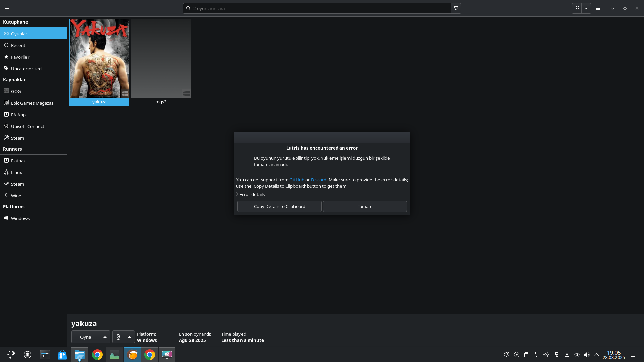Open the Favoriler category

(x=34, y=57)
